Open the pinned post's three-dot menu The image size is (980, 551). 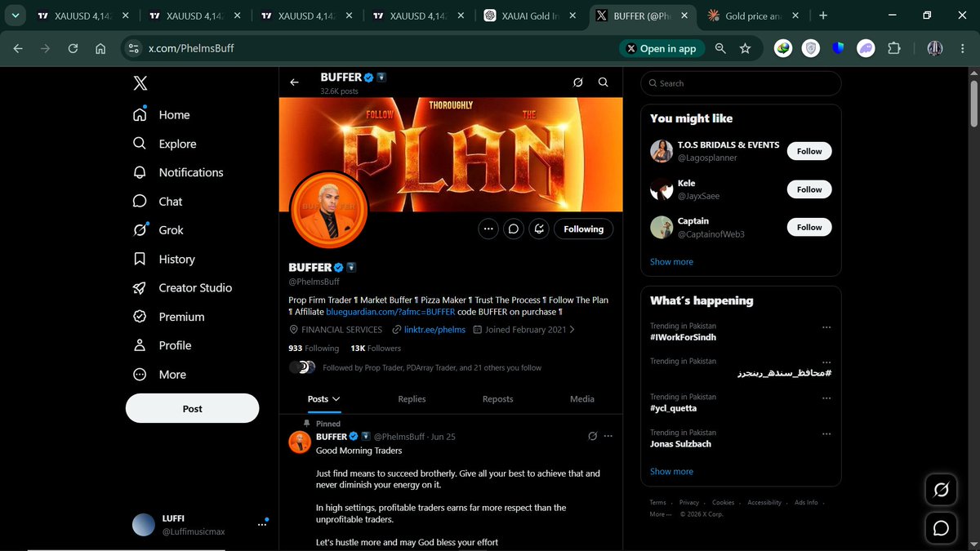(608, 437)
